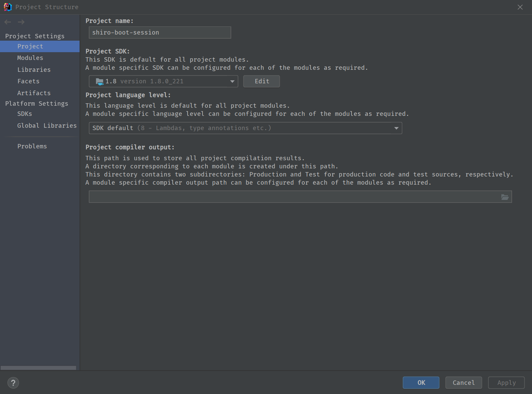Click the forward navigation arrow
Image resolution: width=532 pixels, height=394 pixels.
tap(21, 22)
